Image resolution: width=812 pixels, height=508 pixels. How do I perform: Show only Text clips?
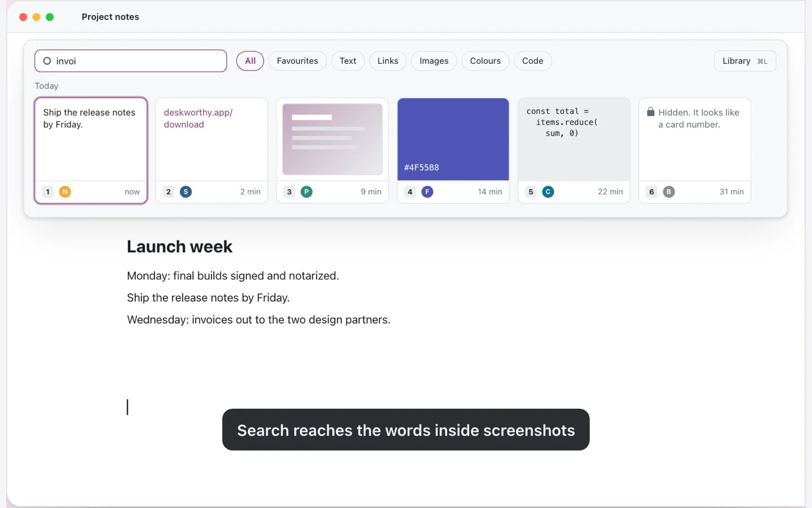(x=348, y=61)
